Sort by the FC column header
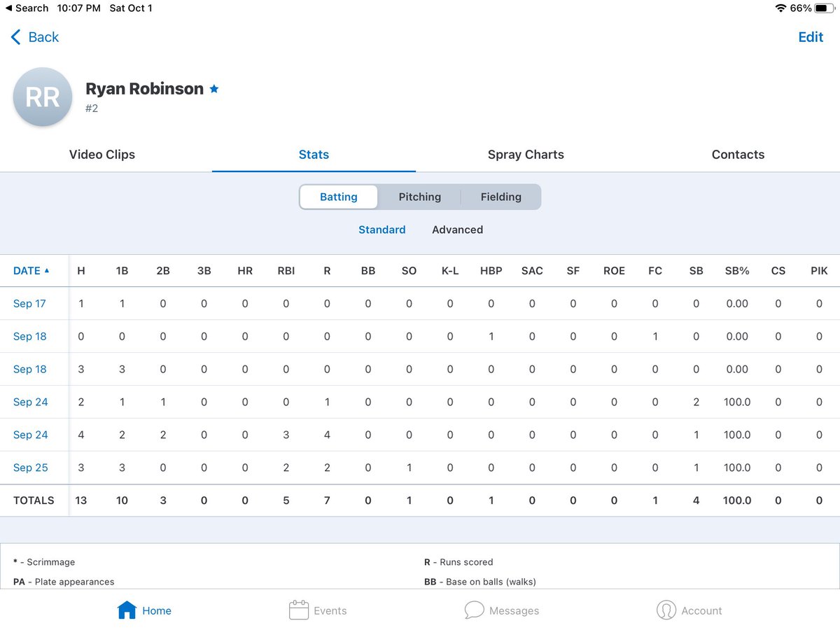Image resolution: width=840 pixels, height=630 pixels. click(655, 271)
